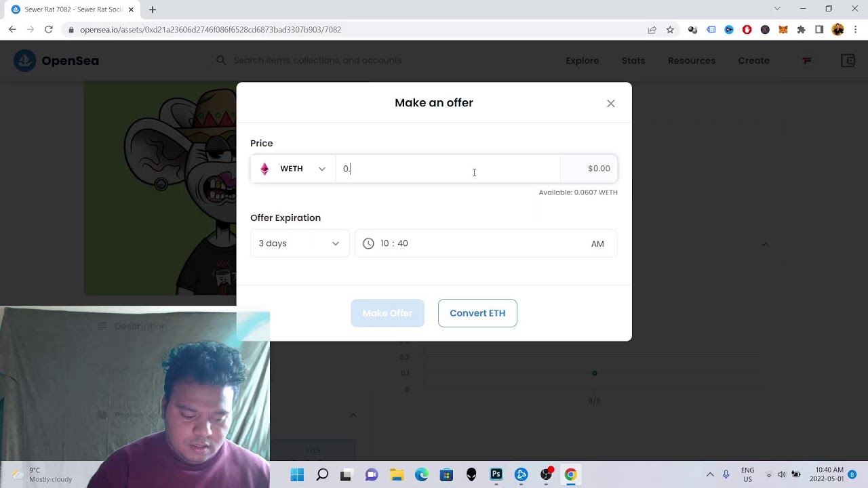Image resolution: width=868 pixels, height=488 pixels.
Task: Open Photoshop from the taskbar
Action: coord(496,474)
